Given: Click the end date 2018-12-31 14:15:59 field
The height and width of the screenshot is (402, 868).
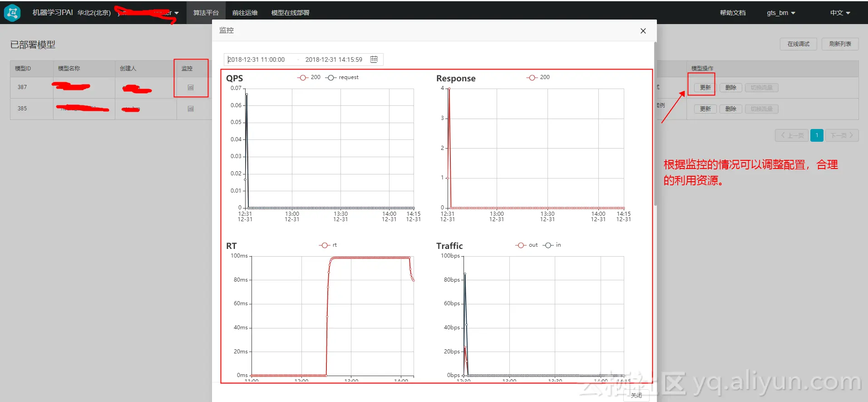Looking at the screenshot, I should pyautogui.click(x=334, y=60).
